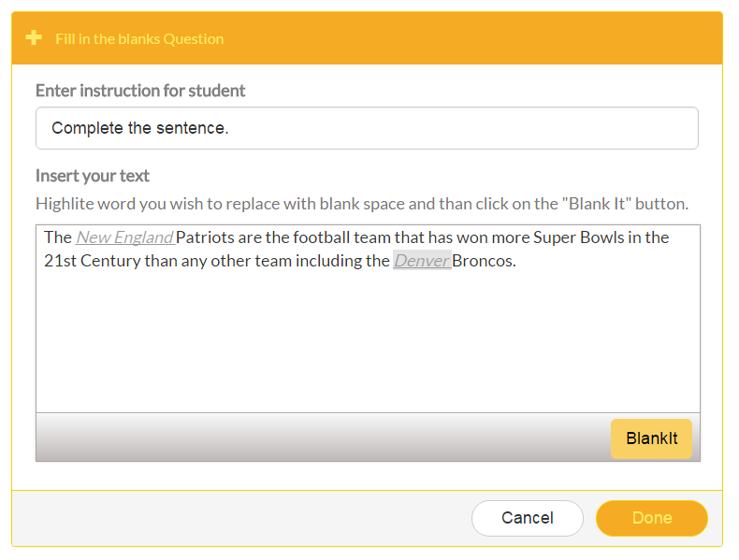Image resolution: width=739 pixels, height=560 pixels.
Task: Click the word "Bowls" in the text
Action: click(x=603, y=237)
